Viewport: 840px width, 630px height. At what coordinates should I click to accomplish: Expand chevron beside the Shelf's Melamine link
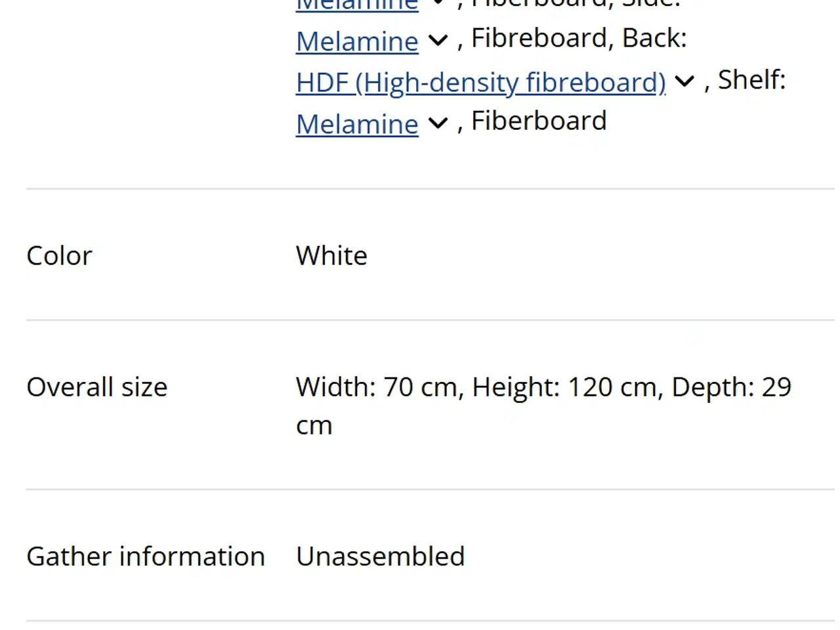[x=438, y=123]
